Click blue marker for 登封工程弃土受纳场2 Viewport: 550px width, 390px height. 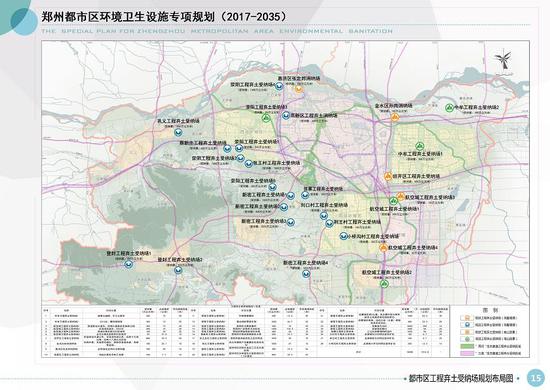[178, 270]
